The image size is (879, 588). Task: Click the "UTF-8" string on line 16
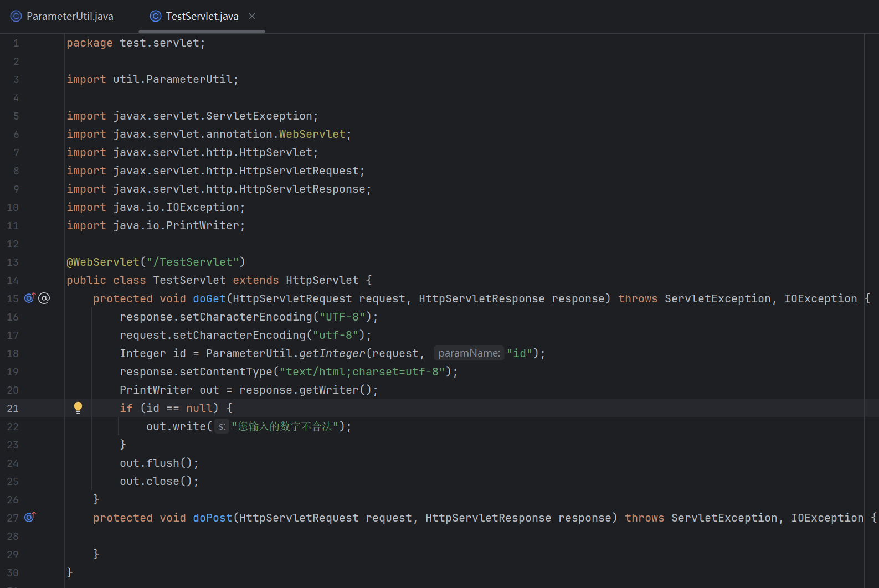pos(342,317)
